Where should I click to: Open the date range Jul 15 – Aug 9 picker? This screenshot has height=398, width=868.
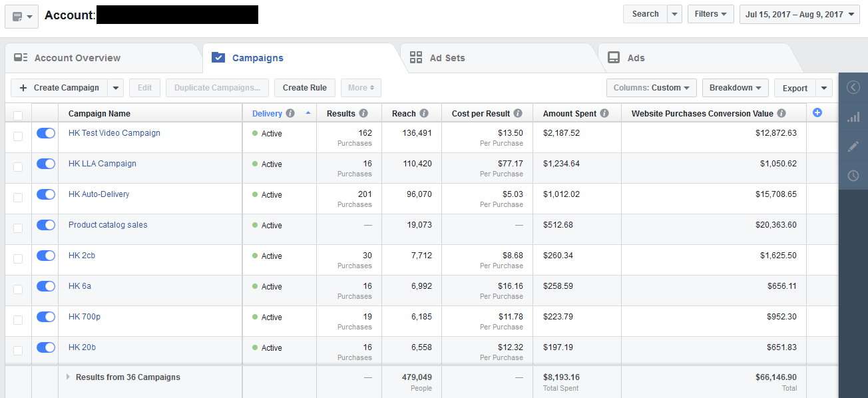pos(799,14)
